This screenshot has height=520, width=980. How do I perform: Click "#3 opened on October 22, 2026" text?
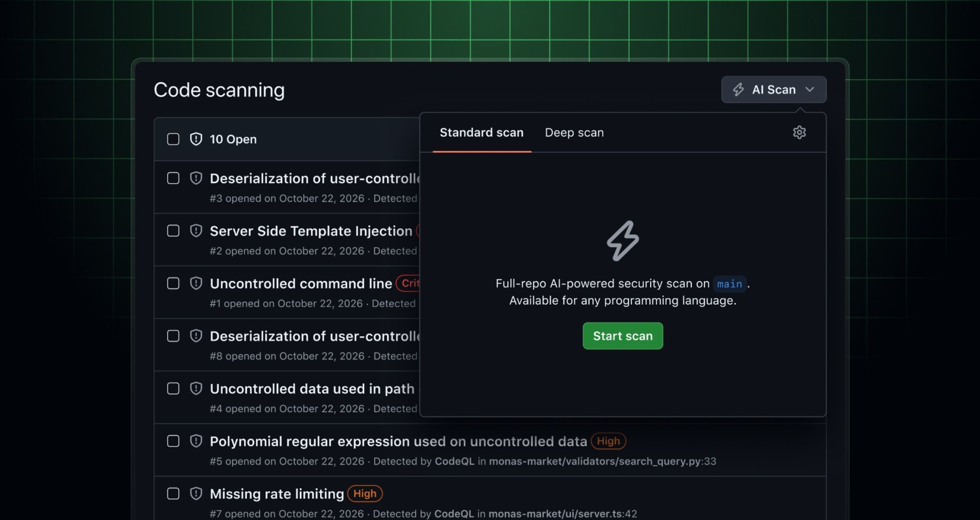(287, 198)
